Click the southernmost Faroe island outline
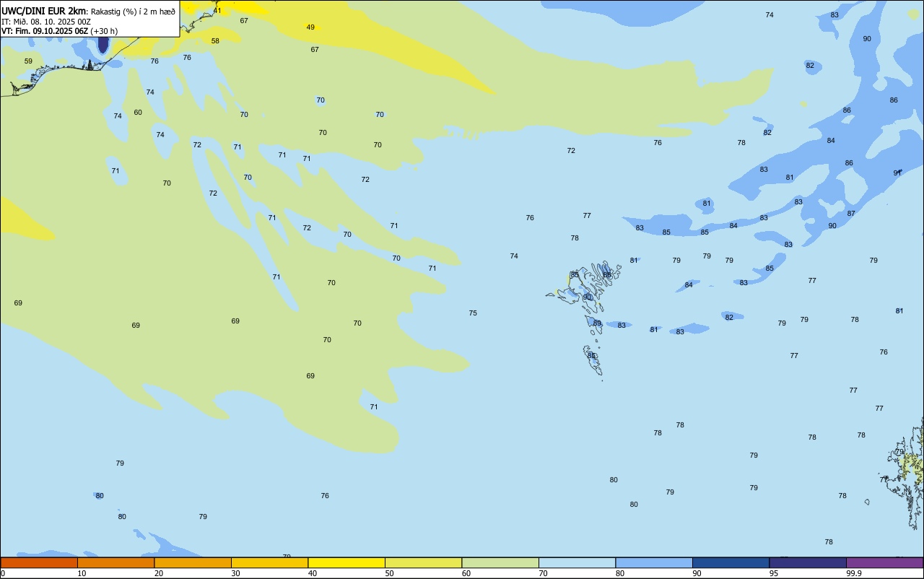The image size is (924, 579). coord(593,361)
